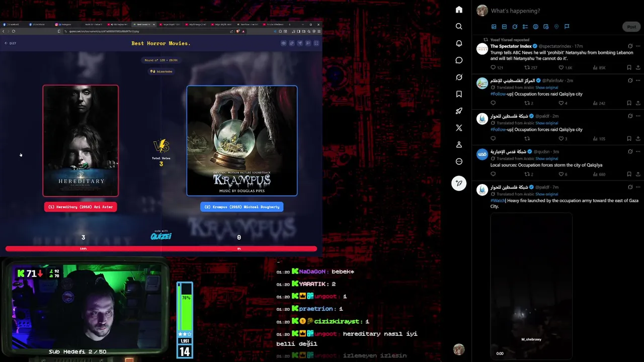Image resolution: width=644 pixels, height=362 pixels.
Task: Bookmark the @qudsn post
Action: [x=629, y=174]
